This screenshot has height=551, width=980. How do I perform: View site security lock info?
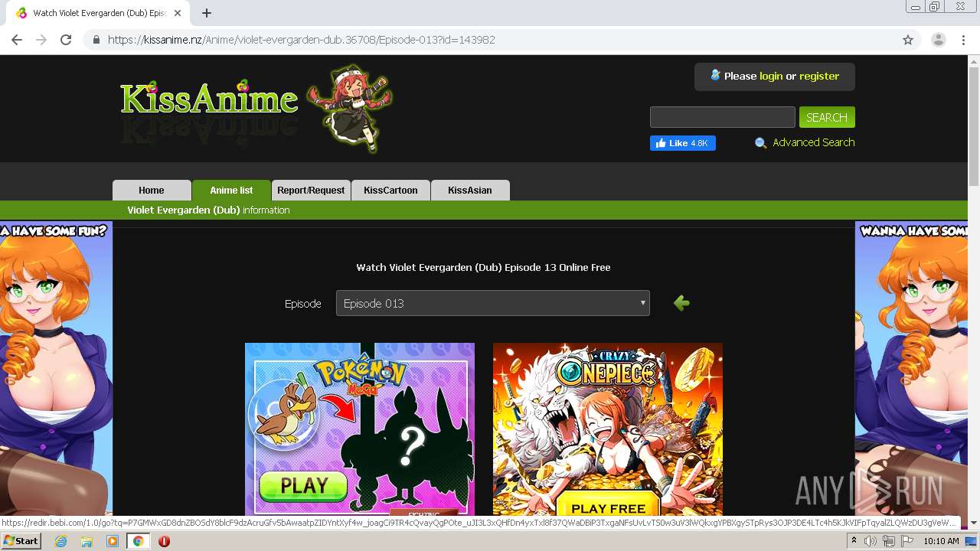pos(96,40)
